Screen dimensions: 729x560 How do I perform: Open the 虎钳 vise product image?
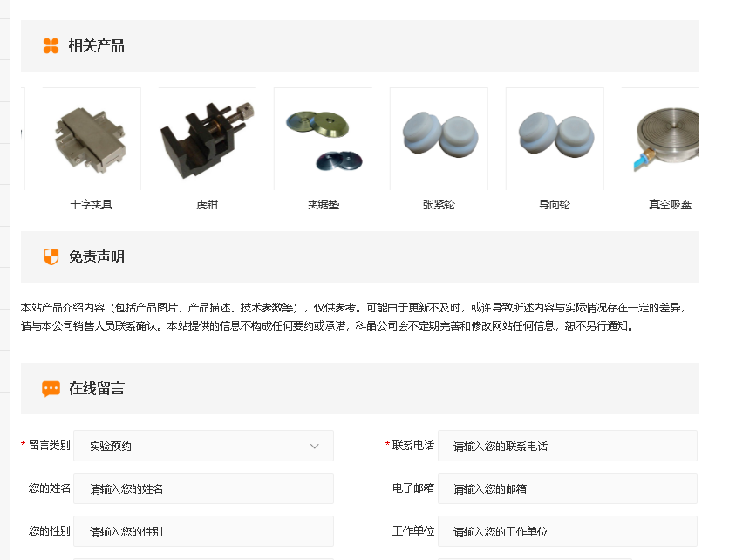pyautogui.click(x=207, y=139)
